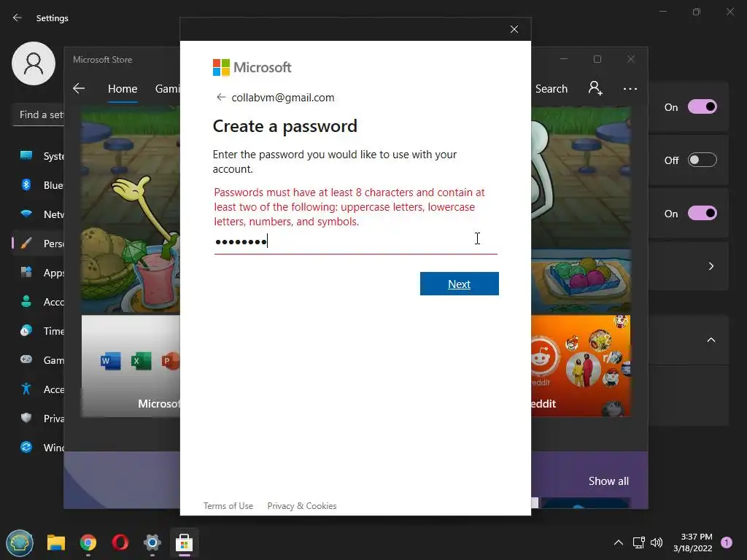Click the sign-in account icon in Store

click(595, 88)
